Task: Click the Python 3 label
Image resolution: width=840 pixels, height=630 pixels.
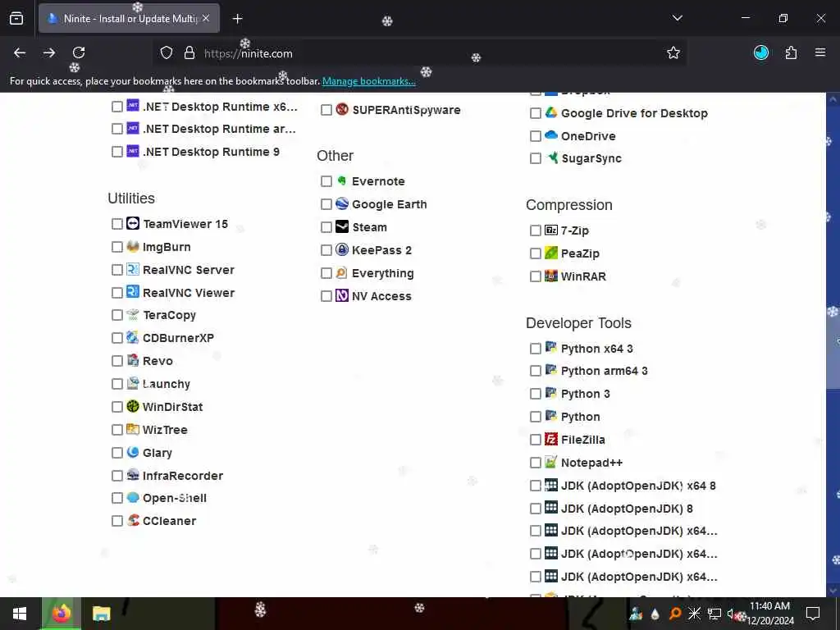Action: [x=585, y=394]
